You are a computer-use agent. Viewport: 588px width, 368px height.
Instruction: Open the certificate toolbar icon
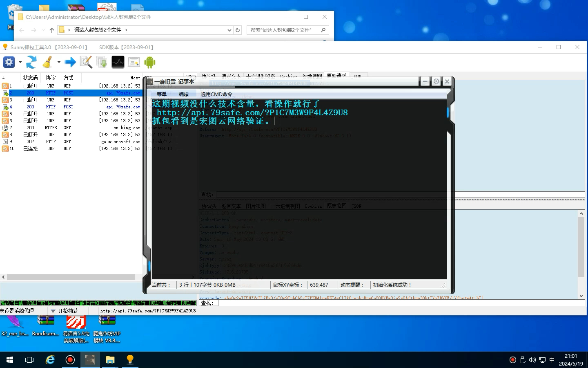[134, 62]
